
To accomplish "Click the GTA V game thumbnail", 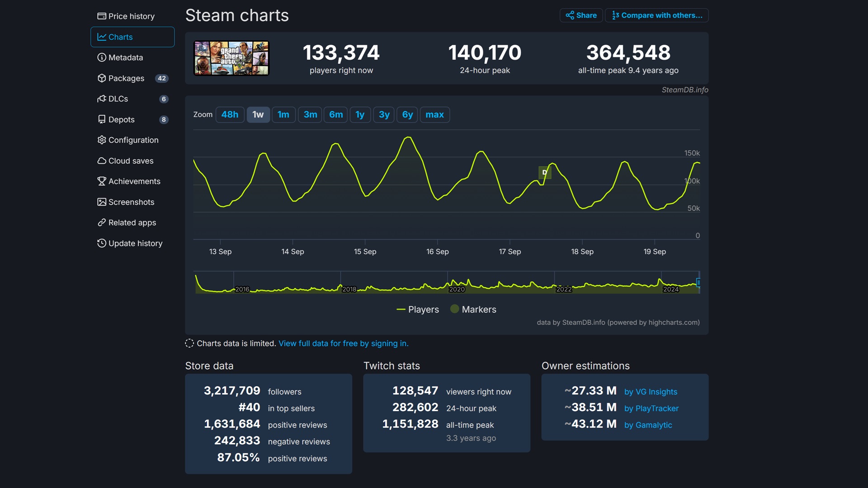I will 231,58.
